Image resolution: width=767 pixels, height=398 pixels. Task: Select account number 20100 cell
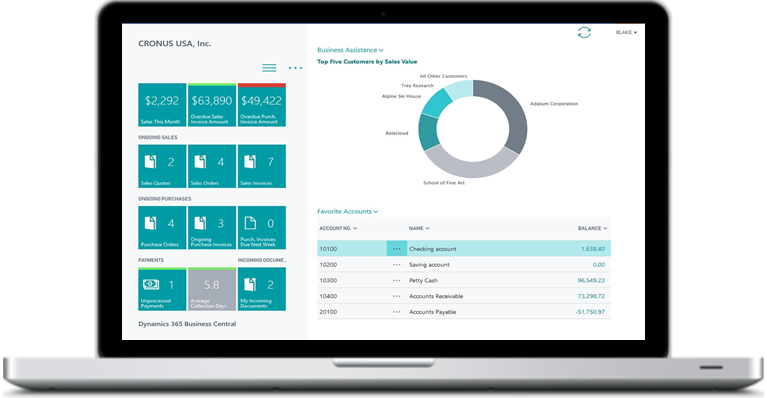coord(328,311)
